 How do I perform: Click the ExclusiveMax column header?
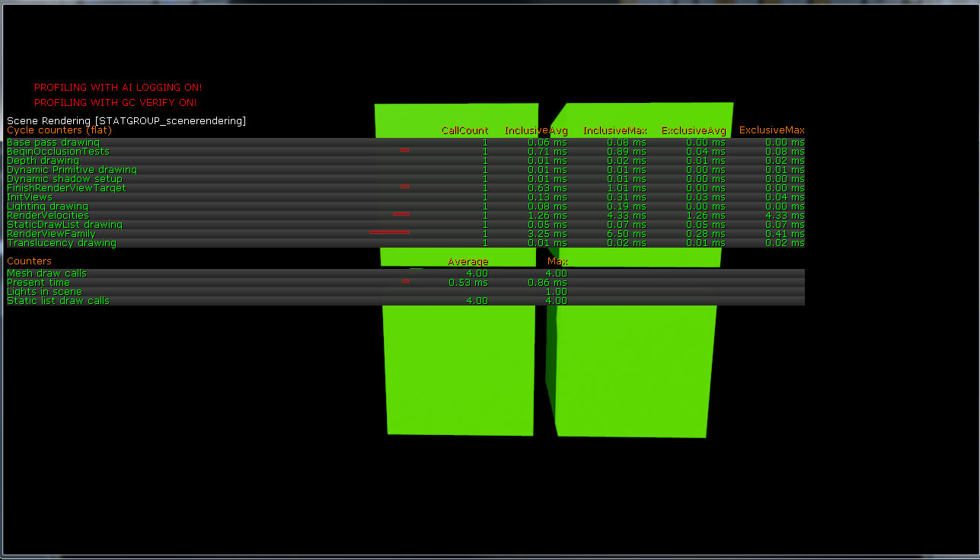[x=771, y=130]
